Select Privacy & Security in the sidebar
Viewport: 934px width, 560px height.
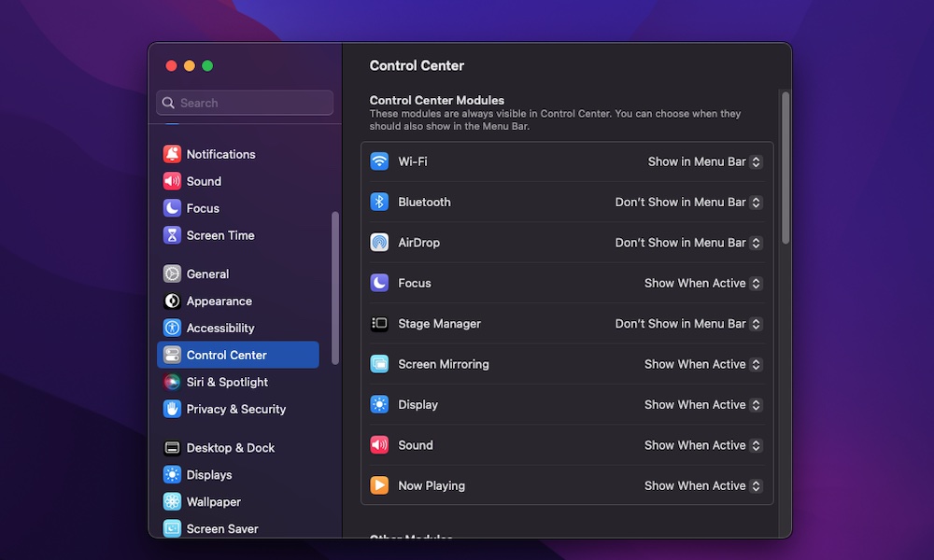[x=235, y=409]
